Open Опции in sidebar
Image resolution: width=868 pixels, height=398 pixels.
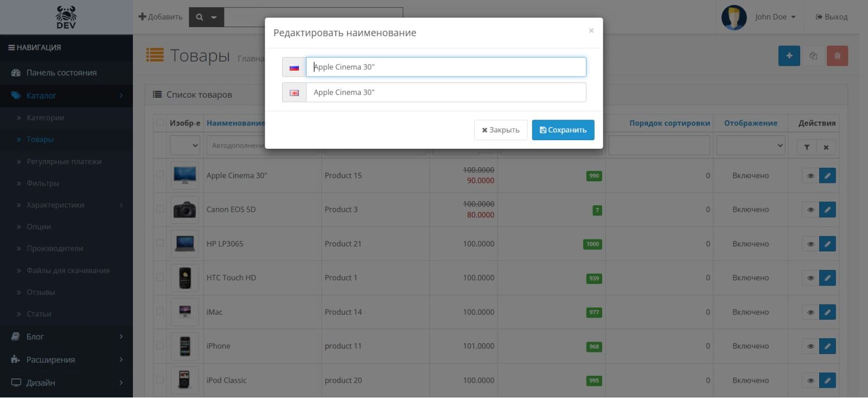point(39,226)
